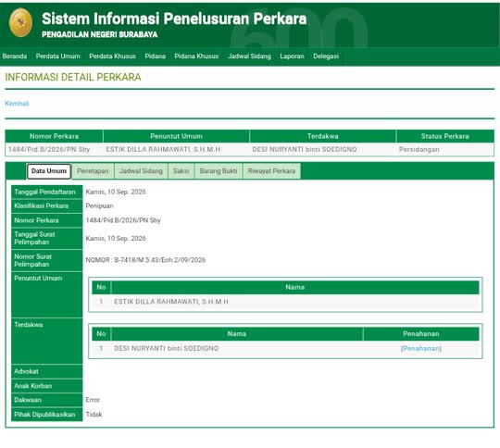Viewport: 500px width, 448px height.
Task: Click the court emblem logo
Action: coord(20,22)
